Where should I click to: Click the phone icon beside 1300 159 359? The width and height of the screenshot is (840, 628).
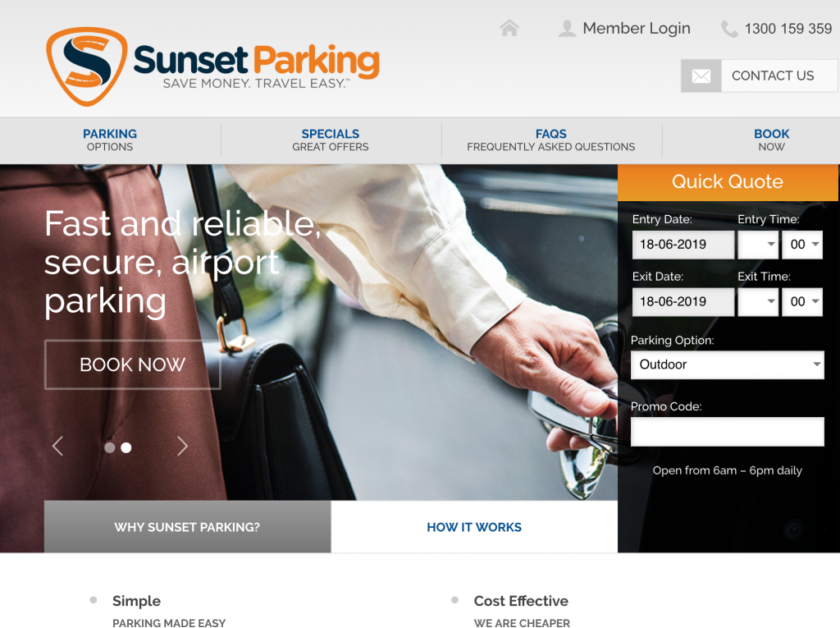pyautogui.click(x=728, y=30)
